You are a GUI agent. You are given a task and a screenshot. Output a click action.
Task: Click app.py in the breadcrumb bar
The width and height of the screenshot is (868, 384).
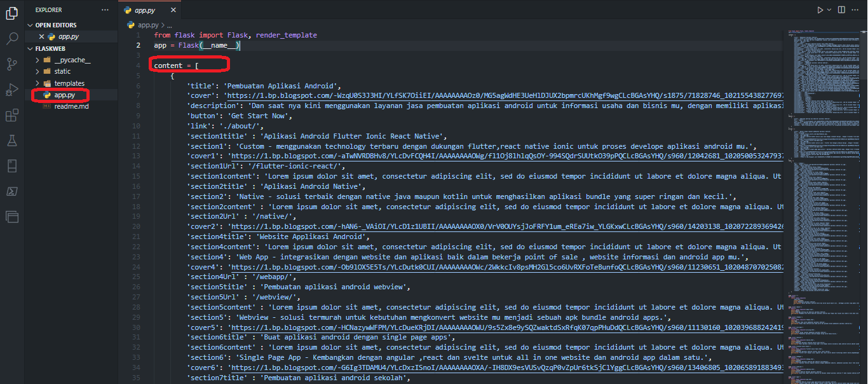pos(148,25)
